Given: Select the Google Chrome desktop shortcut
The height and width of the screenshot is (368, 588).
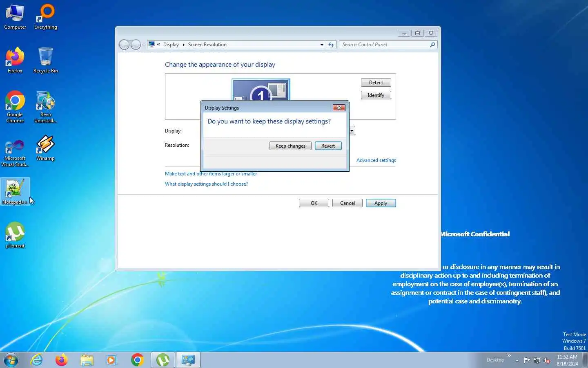Looking at the screenshot, I should (15, 107).
